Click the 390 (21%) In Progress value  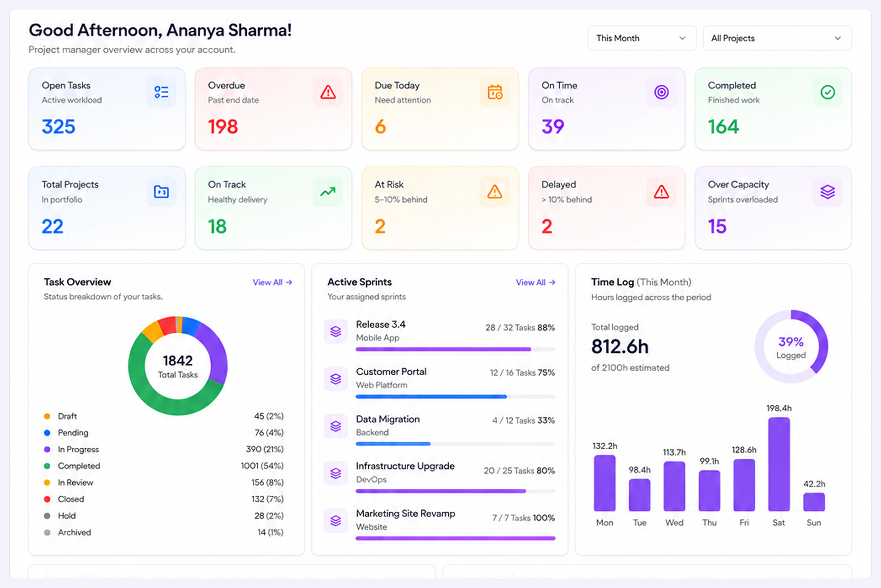click(265, 449)
